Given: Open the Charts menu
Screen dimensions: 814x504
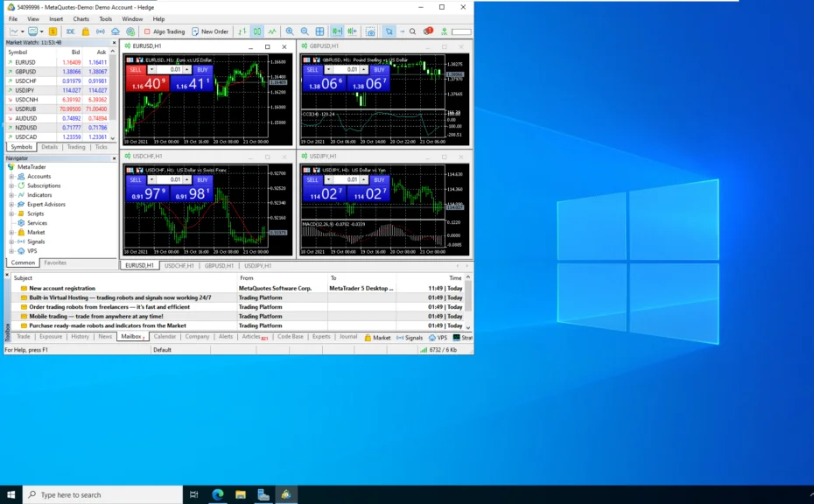Looking at the screenshot, I should [81, 18].
